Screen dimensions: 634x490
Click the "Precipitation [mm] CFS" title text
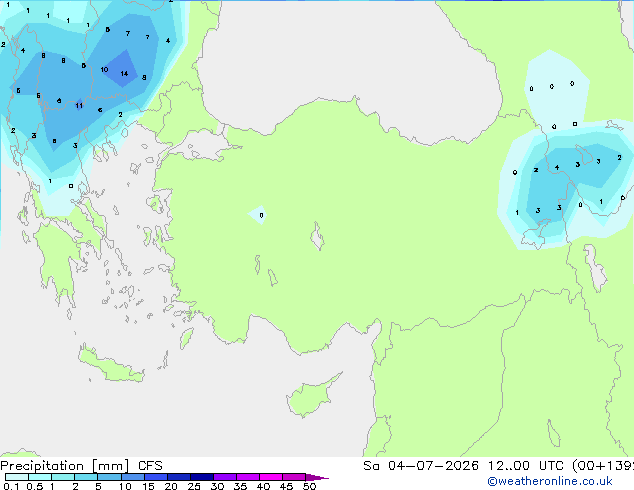pyautogui.click(x=81, y=466)
